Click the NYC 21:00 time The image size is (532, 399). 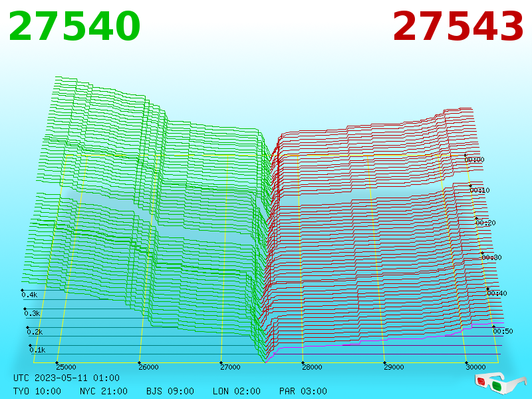104,391
